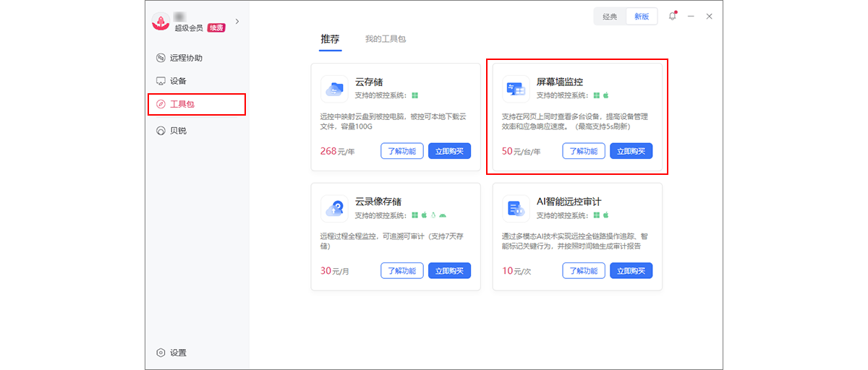Click the 远程协助 sidebar icon
This screenshot has width=868, height=370.
pyautogui.click(x=161, y=58)
